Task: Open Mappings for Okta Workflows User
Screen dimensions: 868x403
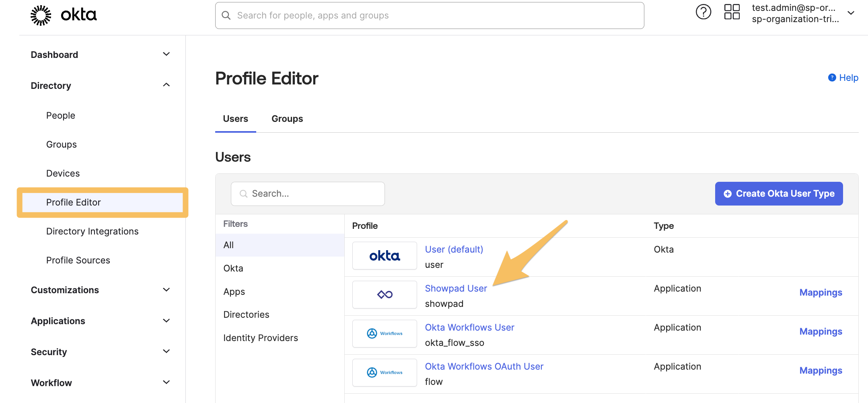Action: click(821, 331)
